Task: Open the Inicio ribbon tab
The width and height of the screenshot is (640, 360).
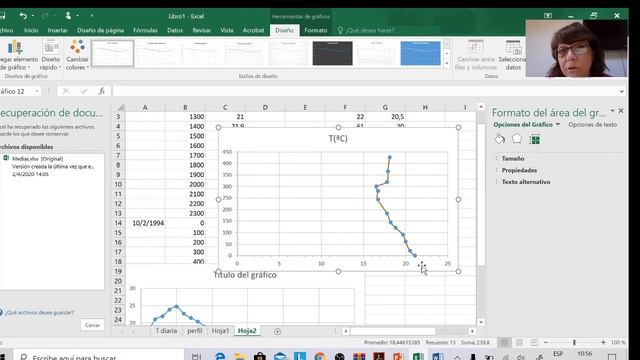Action: click(31, 30)
